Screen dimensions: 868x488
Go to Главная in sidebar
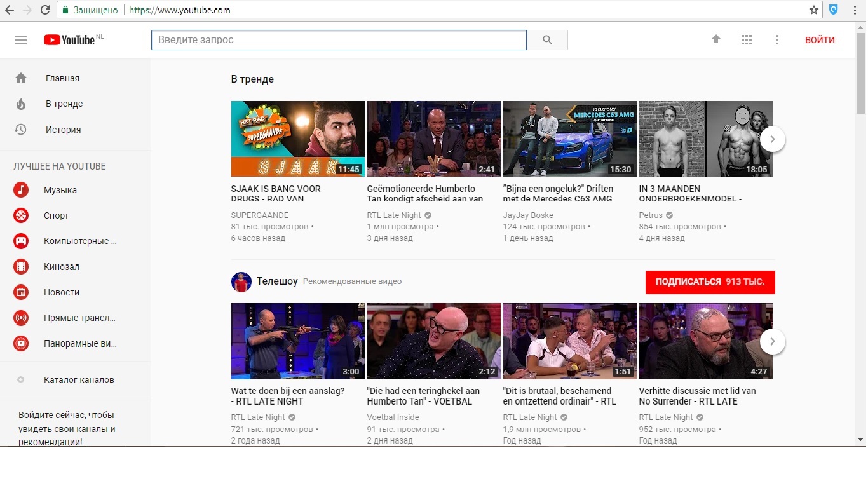[x=62, y=78]
